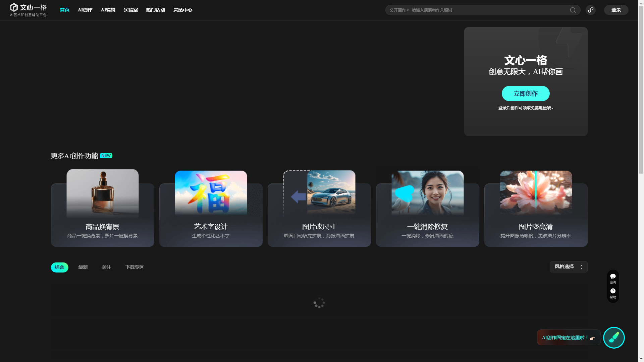Screen dimensions: 644x362
Task: Click the text 提升图像清晰度，更改图片分辨率
Action: (x=536, y=236)
